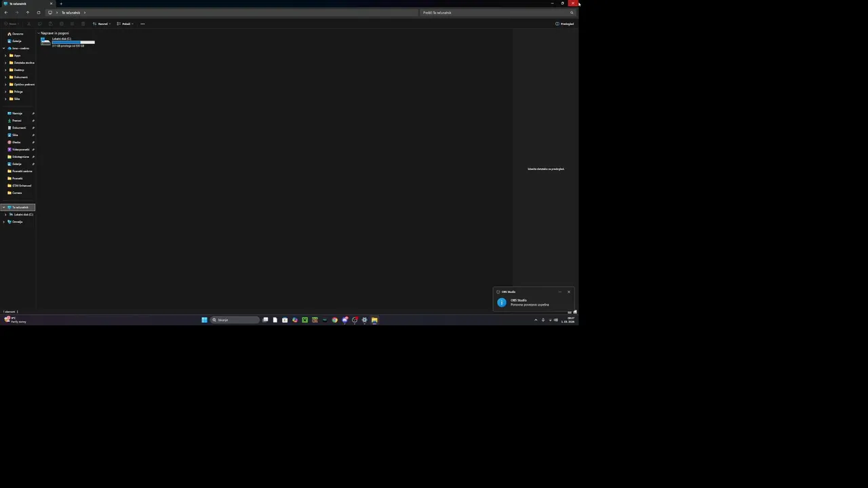The image size is (868, 488).
Task: Open pinned Prenosi downloads folder
Action: tap(16, 121)
